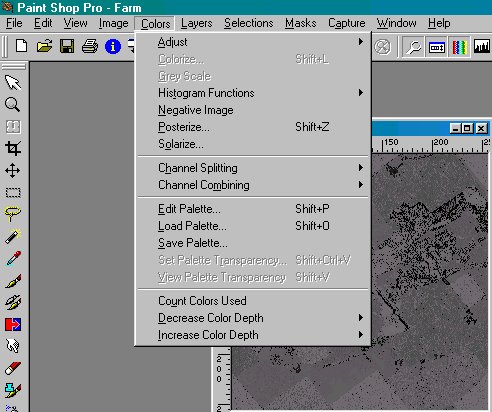492x412 pixels.
Task: Select the Magic Wand tool
Action: pos(13,236)
